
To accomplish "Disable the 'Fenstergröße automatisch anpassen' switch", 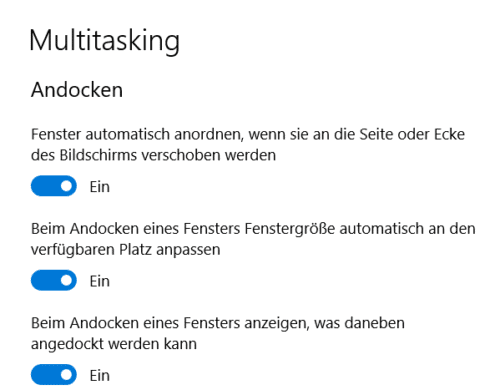I will click(x=54, y=280).
